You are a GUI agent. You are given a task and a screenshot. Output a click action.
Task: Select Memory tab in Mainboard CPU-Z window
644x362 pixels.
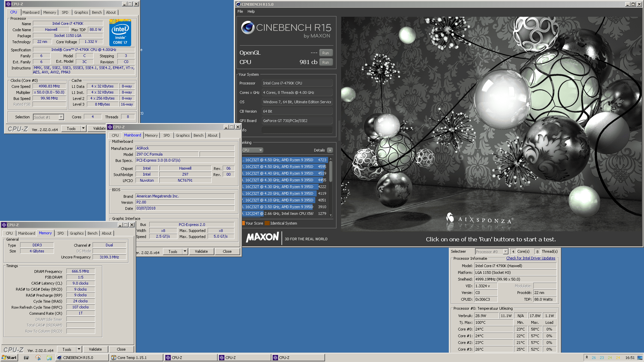click(151, 135)
